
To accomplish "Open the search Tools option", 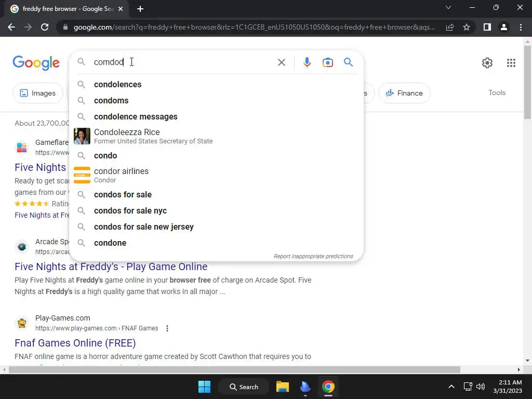I will click(x=497, y=92).
